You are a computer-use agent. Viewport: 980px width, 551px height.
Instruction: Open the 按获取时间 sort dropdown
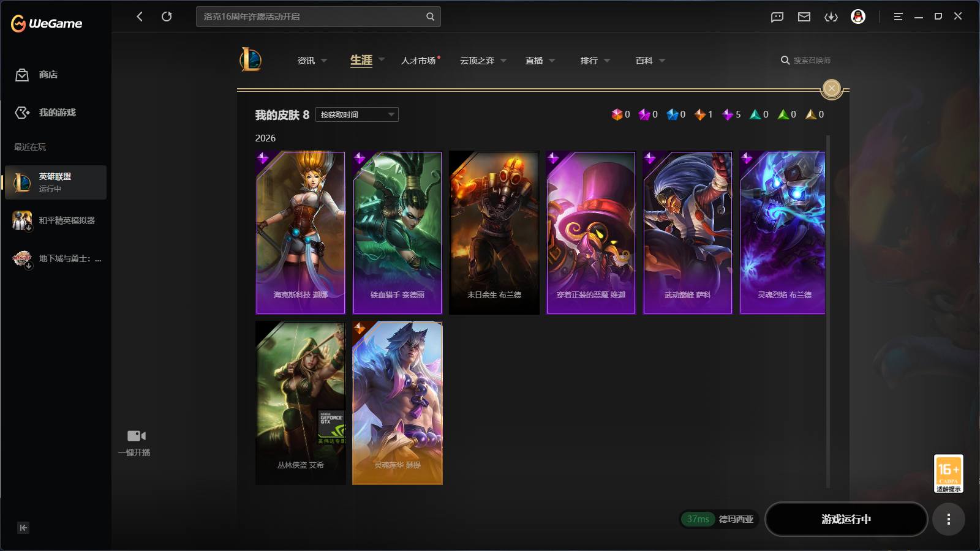pyautogui.click(x=357, y=114)
